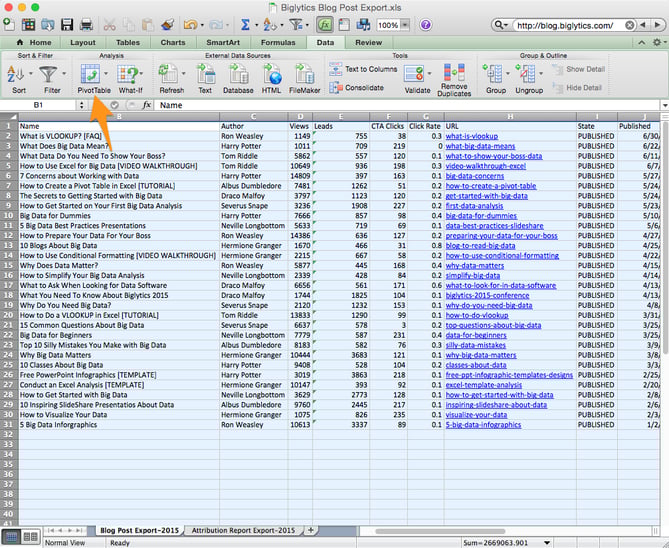The height and width of the screenshot is (548, 669).
Task: Click the toolbar filter funnel icon
Action: point(296,25)
